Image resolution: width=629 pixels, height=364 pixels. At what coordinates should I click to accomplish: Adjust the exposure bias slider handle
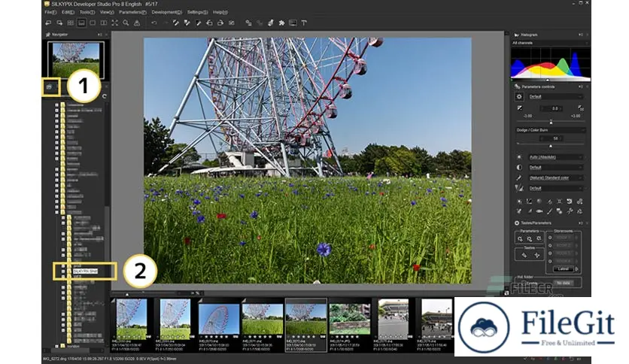click(551, 122)
